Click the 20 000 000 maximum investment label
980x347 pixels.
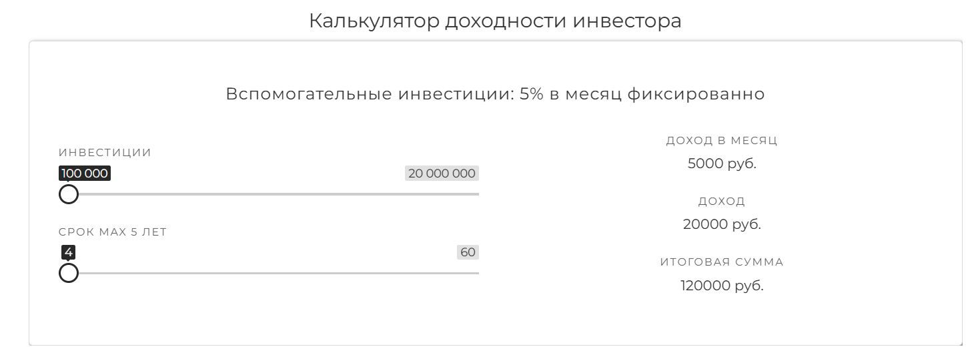[x=442, y=173]
